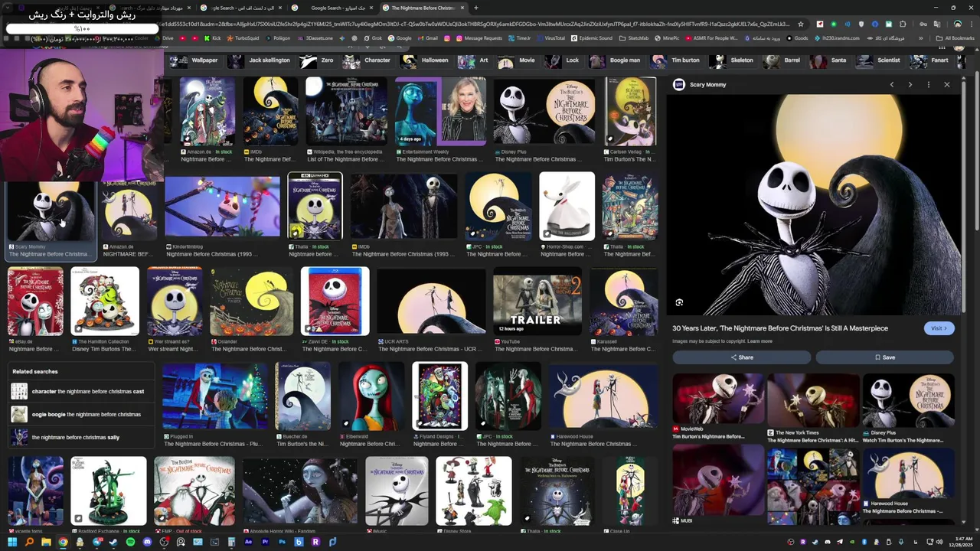Select the Tim burton filter chip
This screenshot has width=980, height=551.
coord(677,60)
